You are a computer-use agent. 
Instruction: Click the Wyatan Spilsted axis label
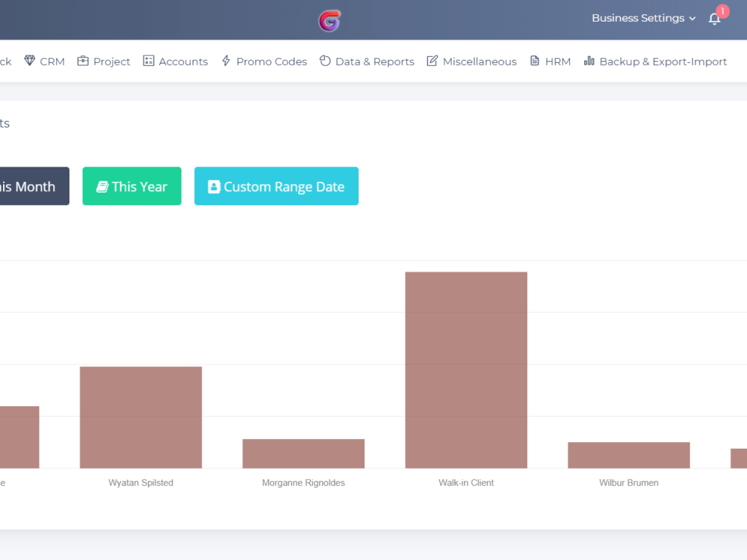tap(141, 483)
